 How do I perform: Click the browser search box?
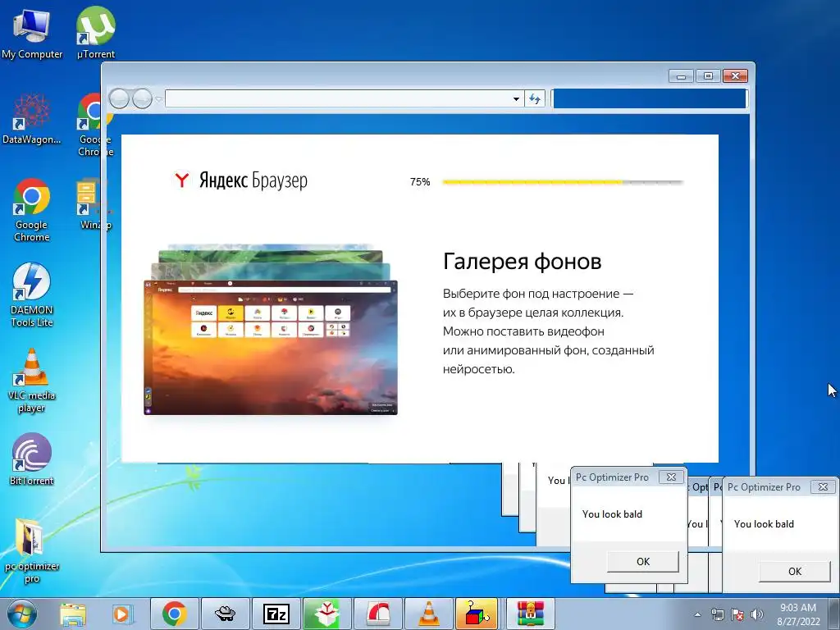click(x=650, y=98)
